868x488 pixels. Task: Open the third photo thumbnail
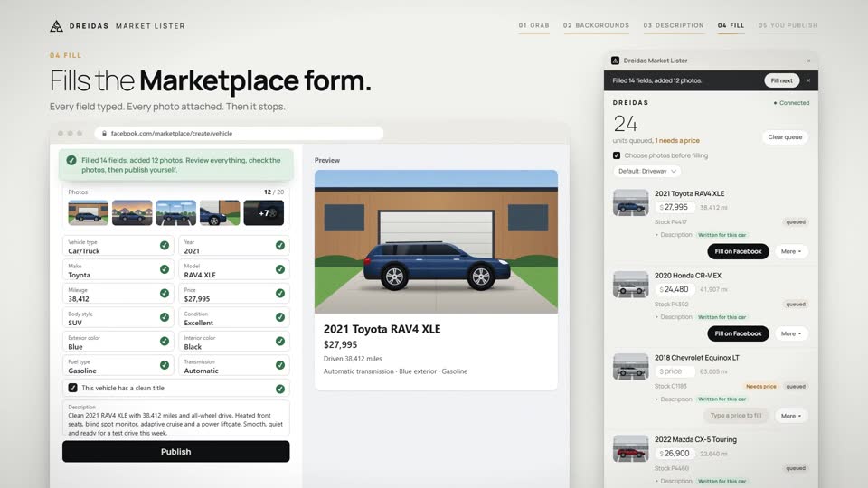[x=175, y=212]
